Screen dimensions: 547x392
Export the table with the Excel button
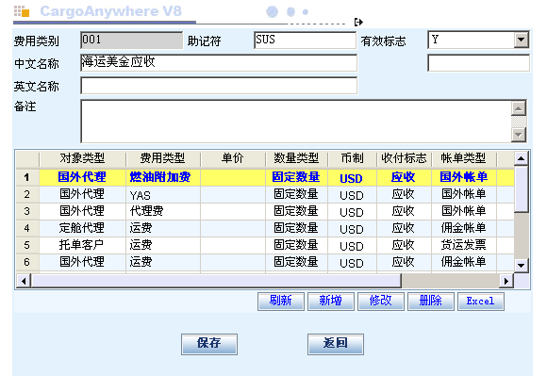(481, 301)
